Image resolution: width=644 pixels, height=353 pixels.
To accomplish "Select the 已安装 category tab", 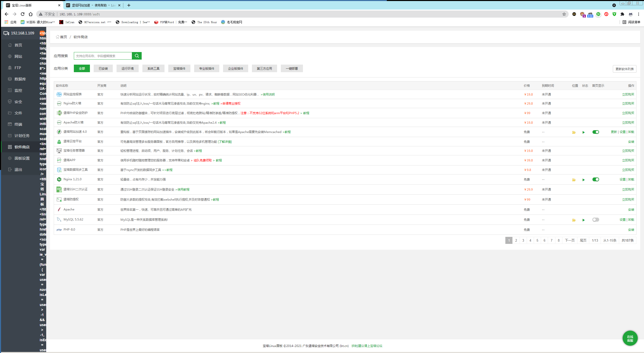I will point(103,68).
